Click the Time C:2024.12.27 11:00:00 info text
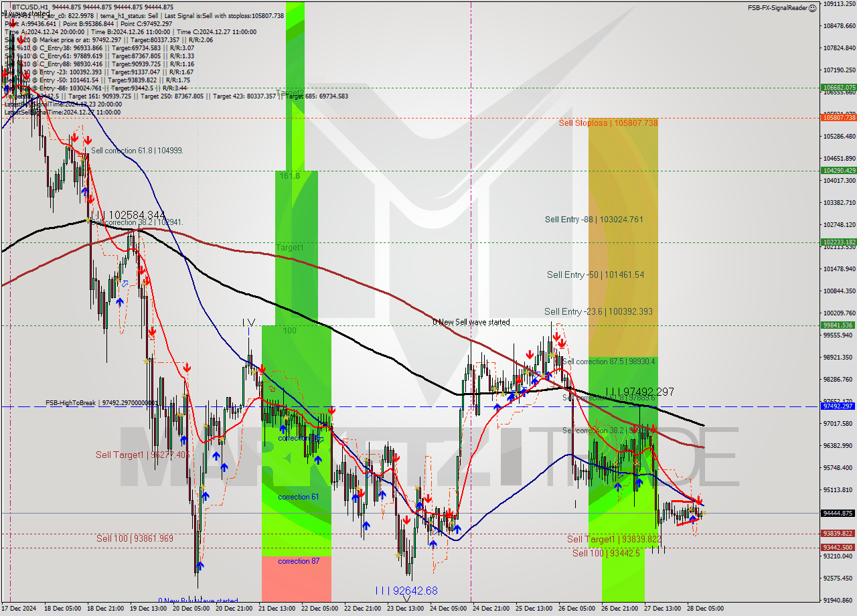 (217, 32)
